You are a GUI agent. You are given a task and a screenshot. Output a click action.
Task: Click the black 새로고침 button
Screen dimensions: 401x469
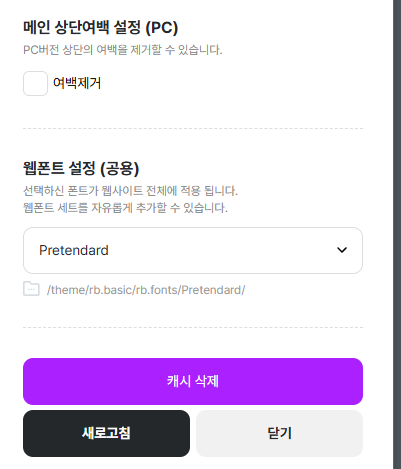click(x=106, y=433)
